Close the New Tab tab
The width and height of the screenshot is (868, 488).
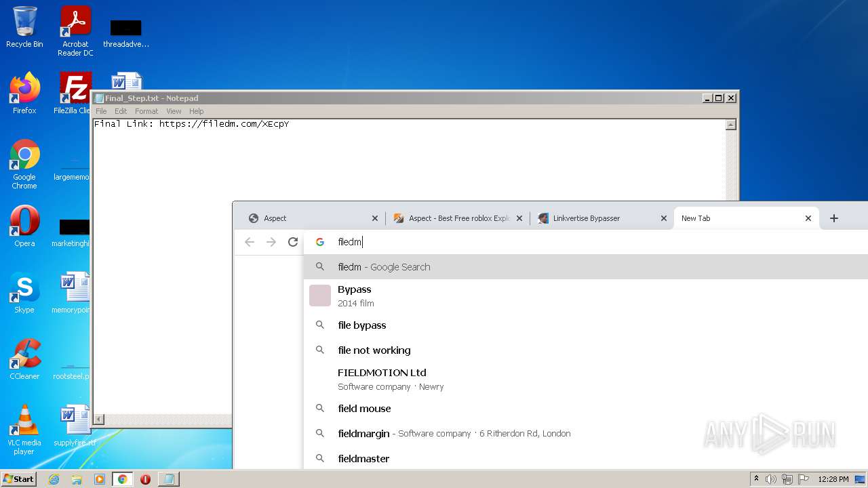[x=808, y=218]
